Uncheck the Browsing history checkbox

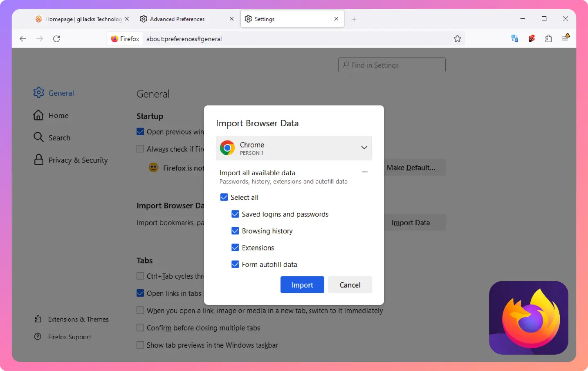pyautogui.click(x=235, y=231)
